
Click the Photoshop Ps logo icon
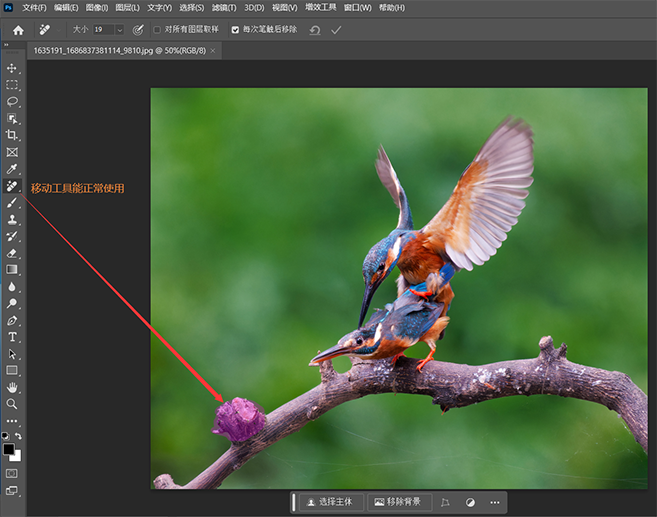pyautogui.click(x=8, y=8)
